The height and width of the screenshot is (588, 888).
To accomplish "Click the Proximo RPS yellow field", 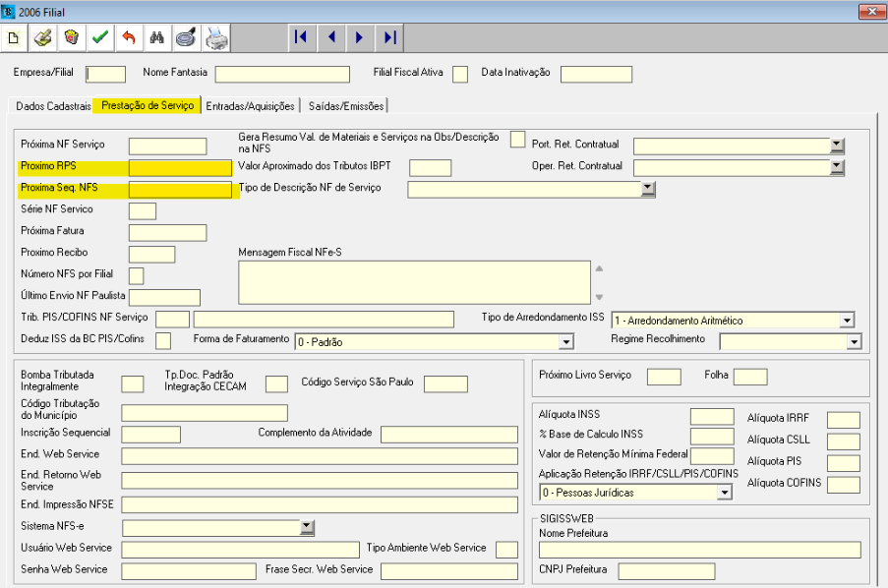I will (180, 167).
